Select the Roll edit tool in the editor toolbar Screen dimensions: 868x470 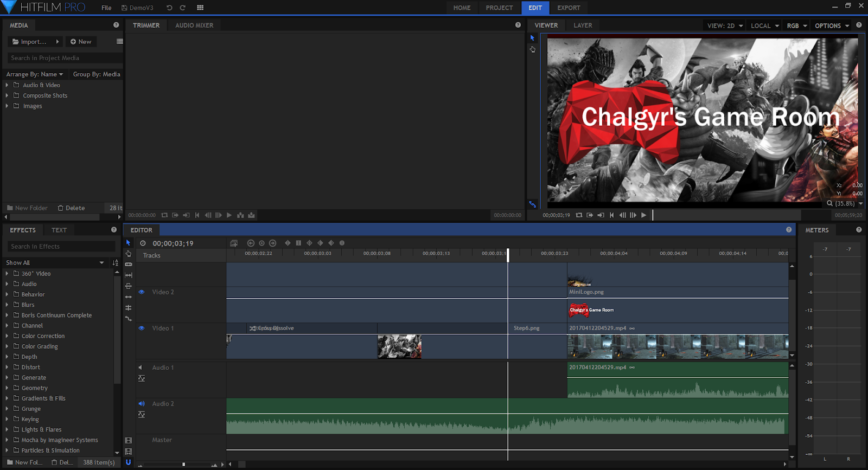(x=129, y=308)
